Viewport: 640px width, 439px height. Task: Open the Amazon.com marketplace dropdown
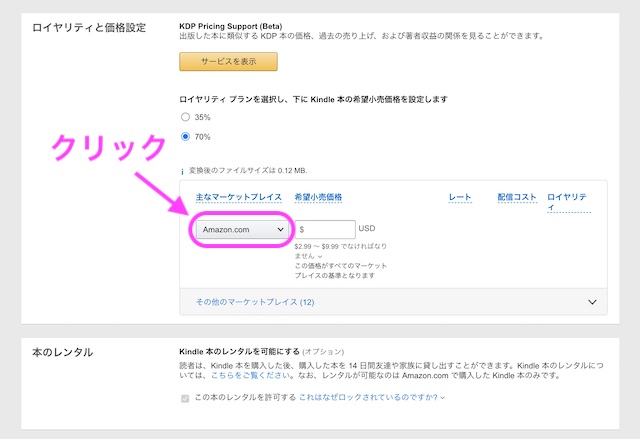240,229
